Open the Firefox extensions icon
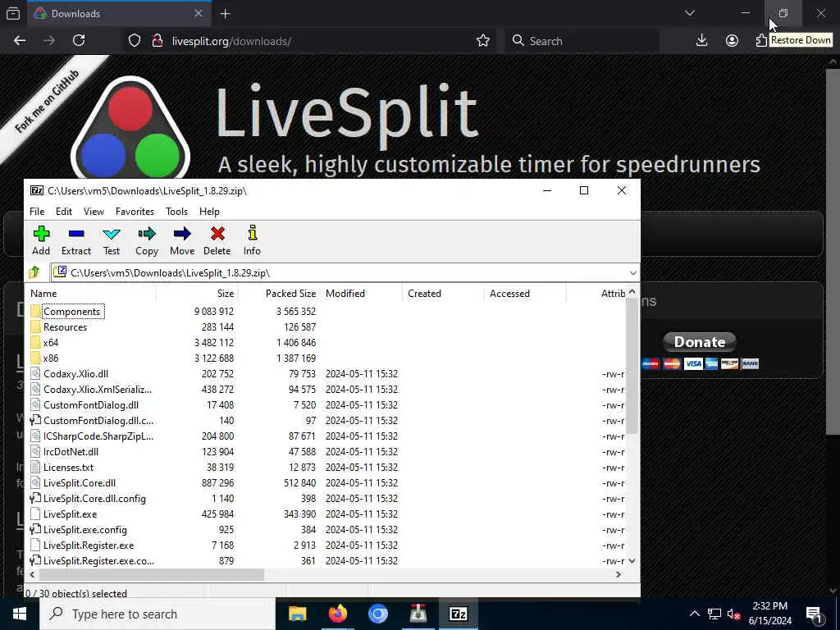The image size is (840, 630). tap(761, 41)
